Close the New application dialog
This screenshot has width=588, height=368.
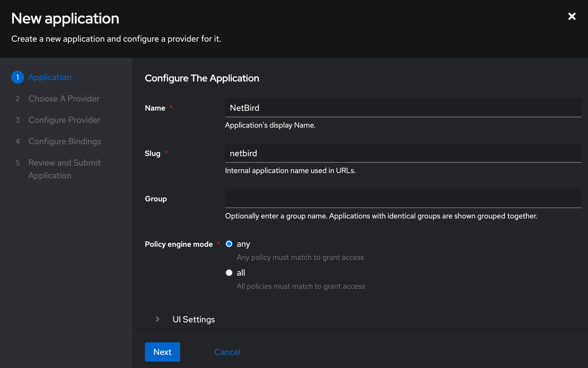pos(572,16)
